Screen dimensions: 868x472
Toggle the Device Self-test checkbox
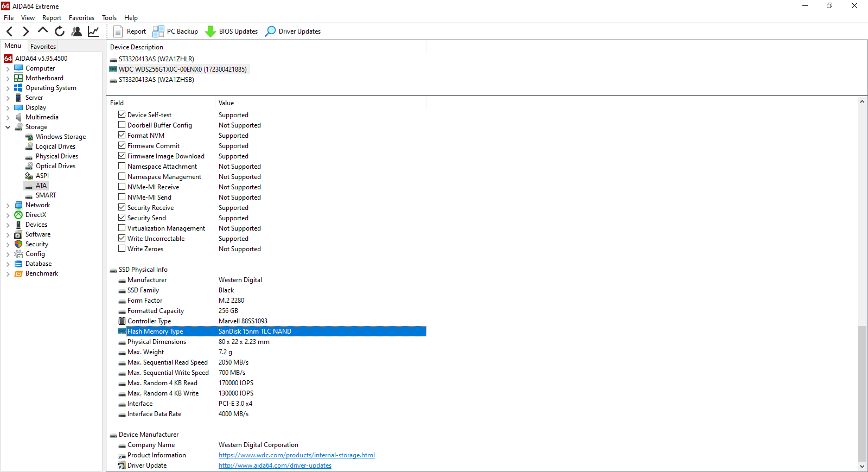click(x=122, y=114)
